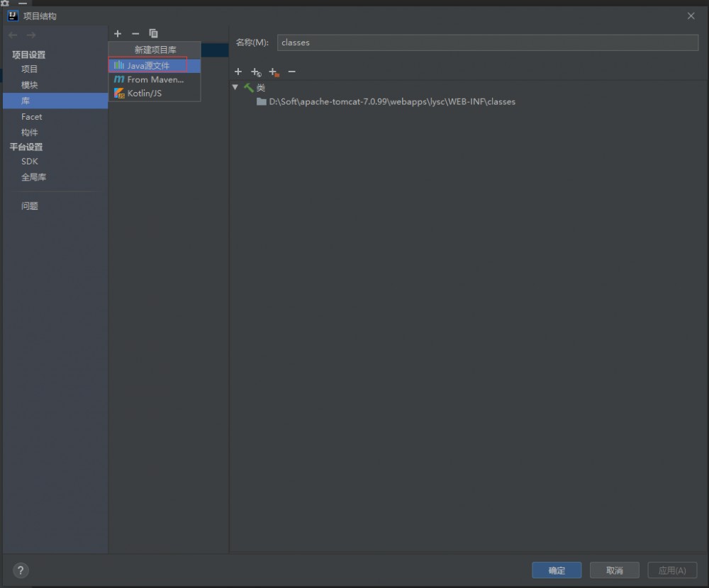Click the specify documentation URL icon
Viewport: 709px width, 588px height.
pyautogui.click(x=256, y=72)
